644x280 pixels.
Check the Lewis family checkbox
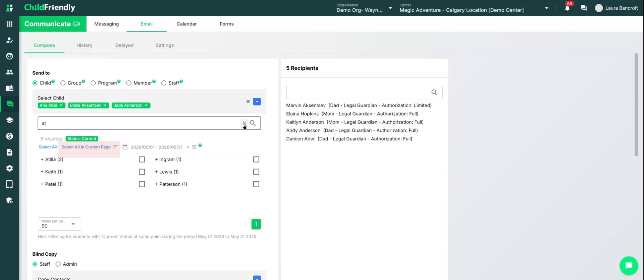[256, 172]
